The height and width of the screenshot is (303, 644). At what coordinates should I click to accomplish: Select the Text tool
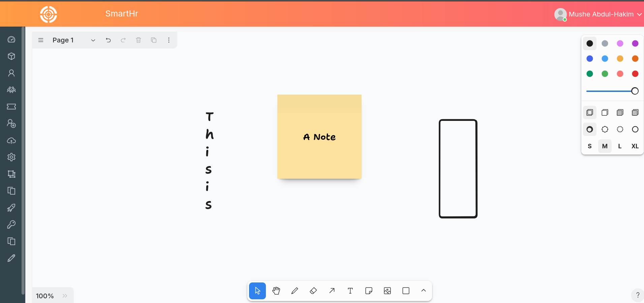click(x=350, y=291)
